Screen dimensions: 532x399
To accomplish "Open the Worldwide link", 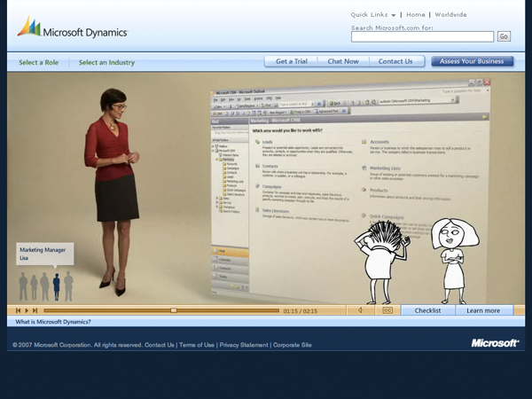I will [x=450, y=14].
